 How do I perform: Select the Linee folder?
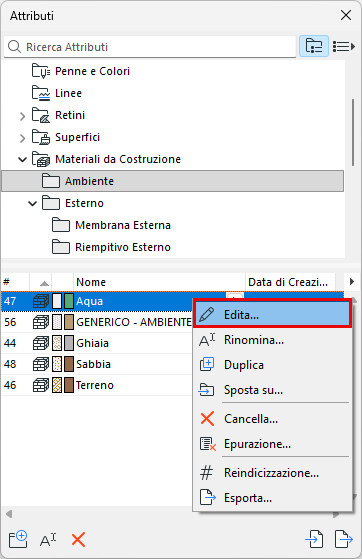coord(68,93)
